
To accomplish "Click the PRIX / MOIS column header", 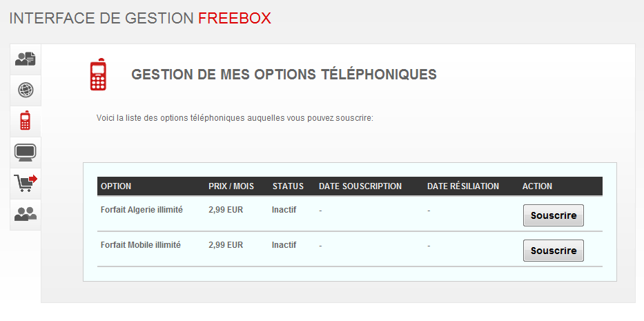I will (x=231, y=186).
